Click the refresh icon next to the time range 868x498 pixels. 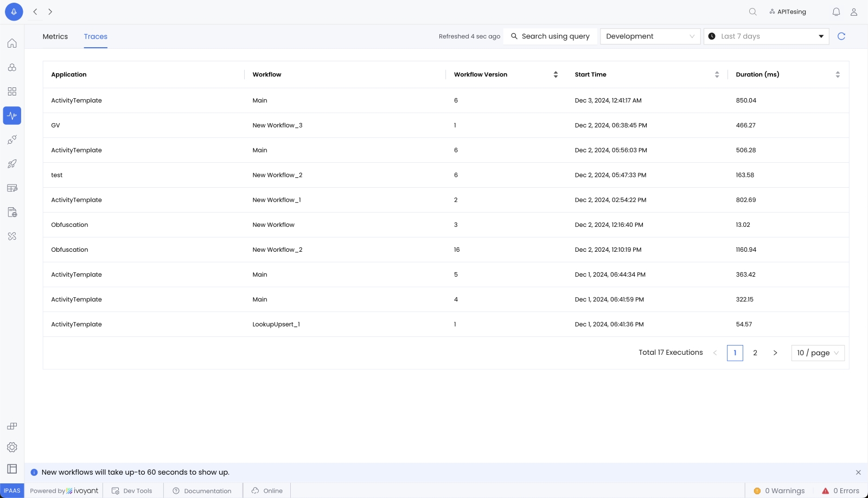(841, 36)
